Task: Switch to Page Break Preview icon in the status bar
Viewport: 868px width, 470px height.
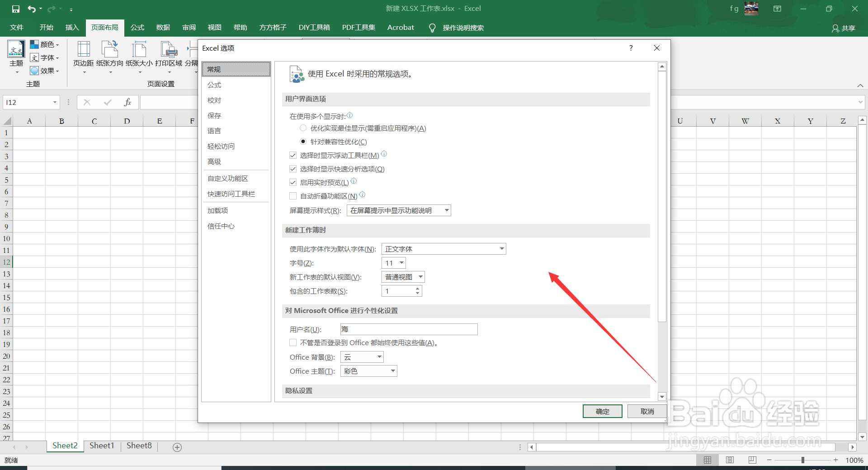Action: [x=752, y=460]
